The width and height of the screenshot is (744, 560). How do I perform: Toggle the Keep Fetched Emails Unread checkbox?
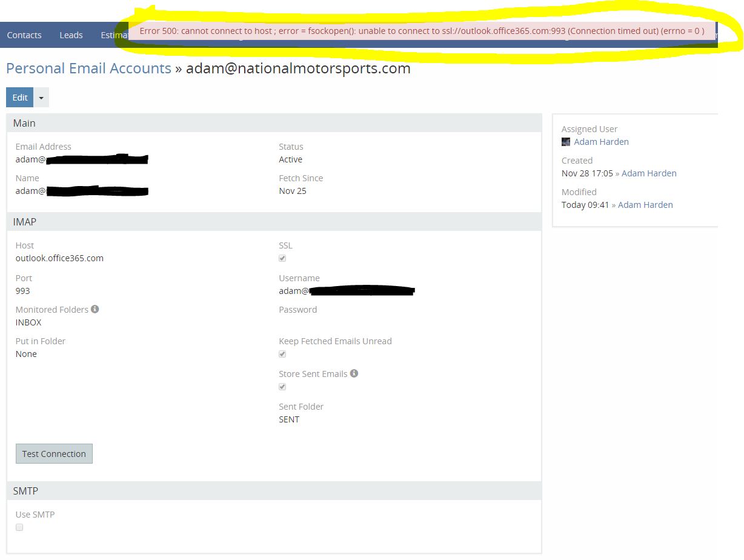(282, 354)
